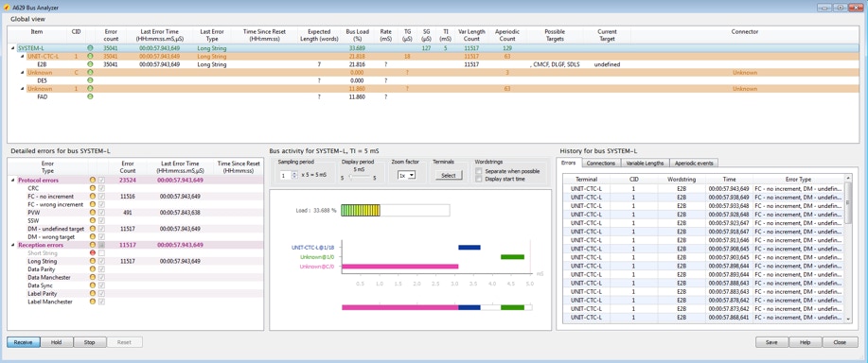Click orange icon next to Data Parity
The image size is (868, 363).
93,269
